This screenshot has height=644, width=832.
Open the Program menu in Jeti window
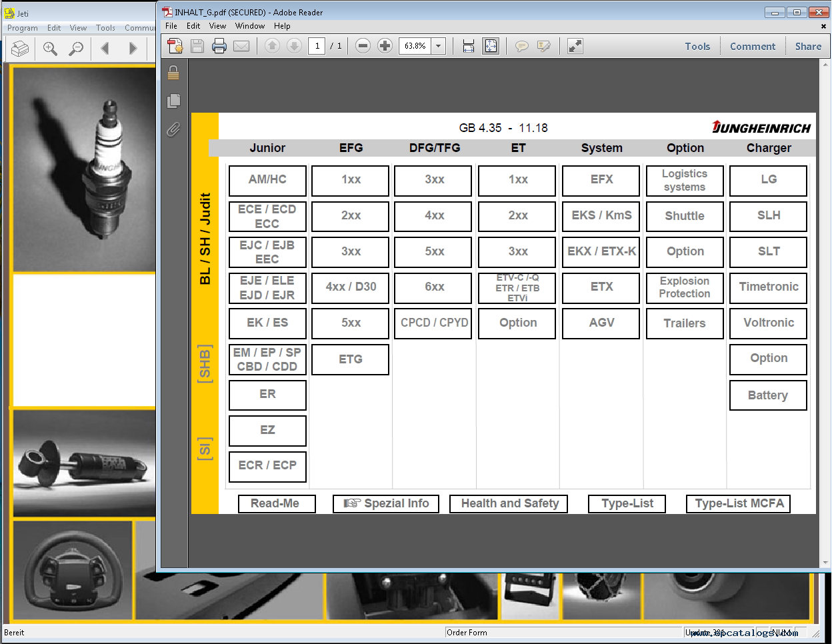click(x=23, y=28)
